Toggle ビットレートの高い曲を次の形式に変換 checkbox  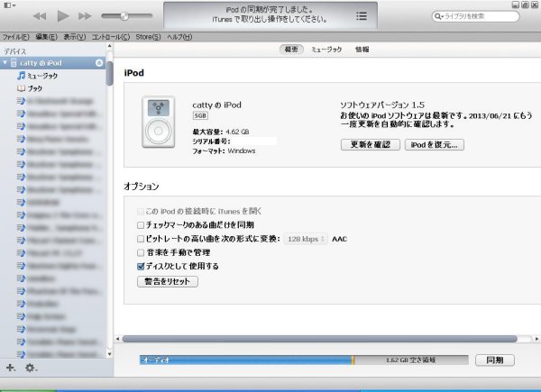pyautogui.click(x=141, y=239)
